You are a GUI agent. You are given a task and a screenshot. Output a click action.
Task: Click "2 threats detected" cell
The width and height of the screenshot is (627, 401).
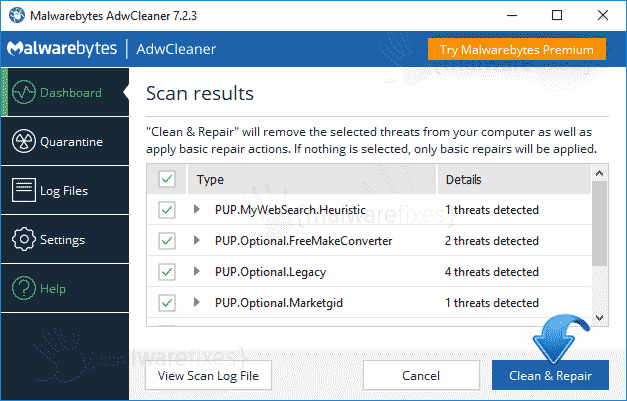(492, 241)
